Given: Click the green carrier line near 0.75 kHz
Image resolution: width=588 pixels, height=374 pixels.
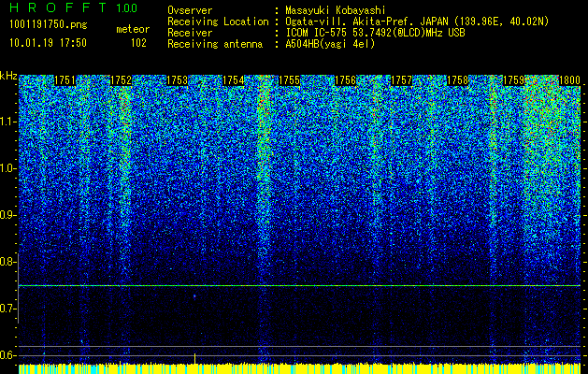Looking at the screenshot, I should tap(299, 286).
